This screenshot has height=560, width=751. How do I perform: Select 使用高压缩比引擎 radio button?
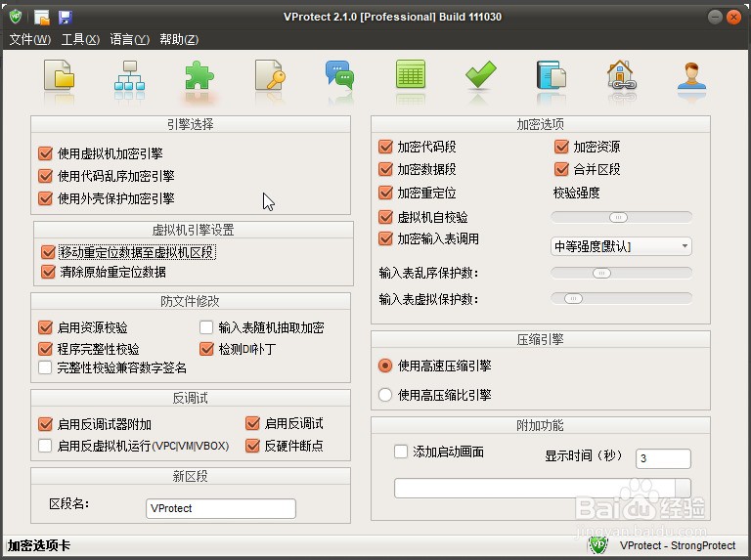click(x=385, y=395)
